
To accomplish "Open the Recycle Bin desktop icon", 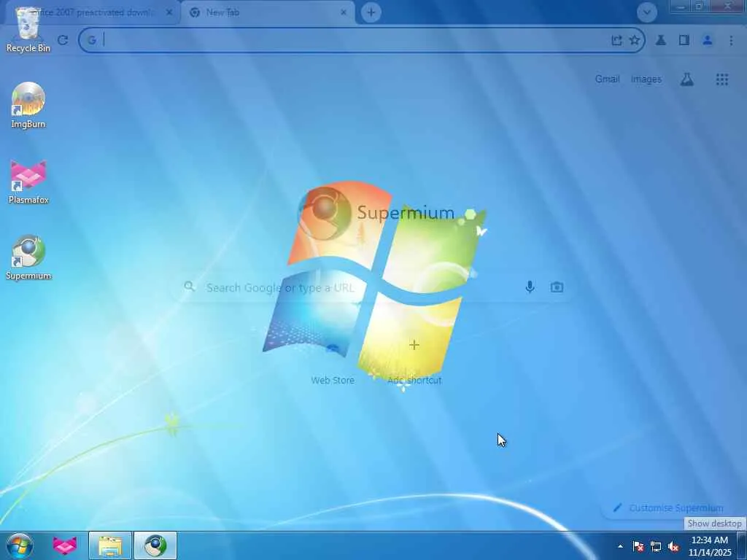I will 28,29.
